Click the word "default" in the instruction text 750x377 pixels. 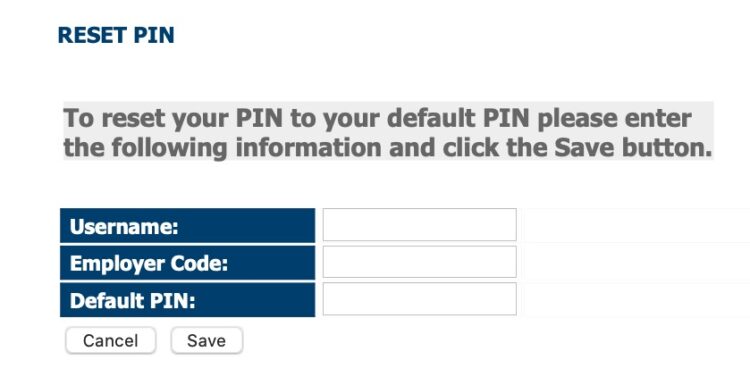pyautogui.click(x=430, y=118)
